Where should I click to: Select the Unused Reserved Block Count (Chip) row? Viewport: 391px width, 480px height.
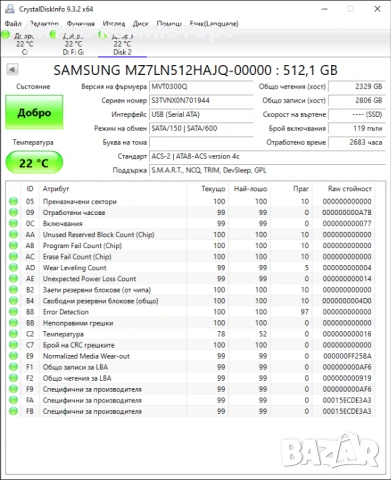(190, 234)
